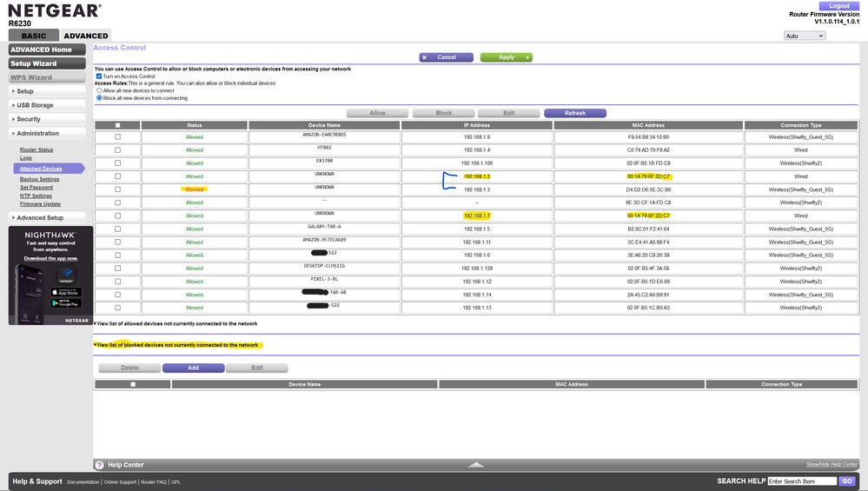This screenshot has height=491, width=868.
Task: Click the Refresh button above device table
Action: (x=574, y=113)
